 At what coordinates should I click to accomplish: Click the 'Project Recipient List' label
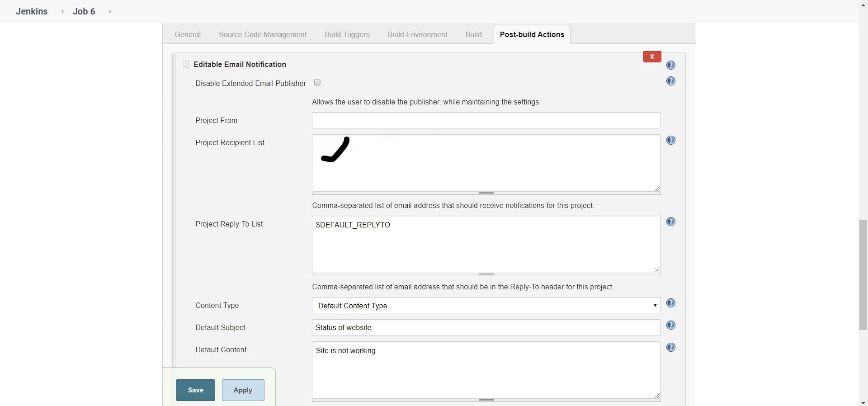point(230,143)
